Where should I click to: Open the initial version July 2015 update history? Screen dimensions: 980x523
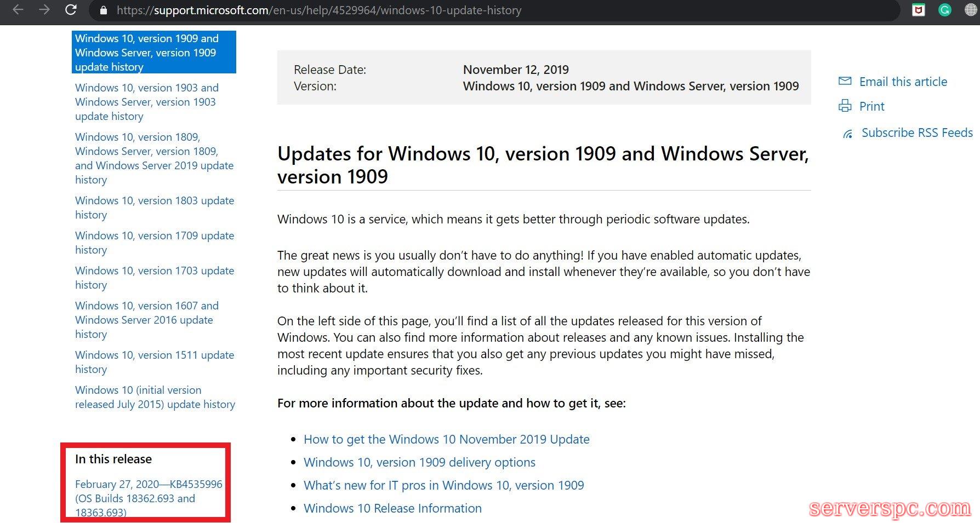click(x=155, y=397)
